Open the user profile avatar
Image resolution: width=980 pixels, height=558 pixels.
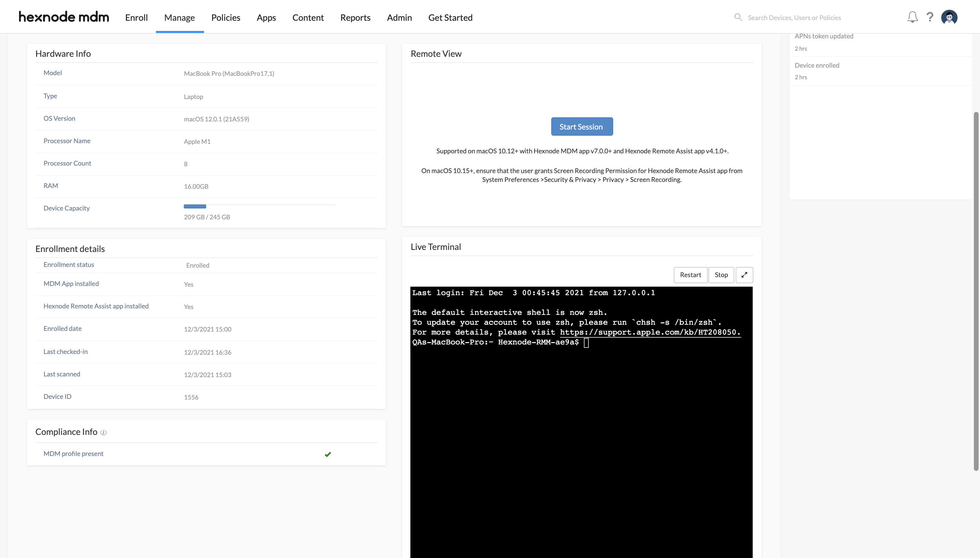pos(949,17)
